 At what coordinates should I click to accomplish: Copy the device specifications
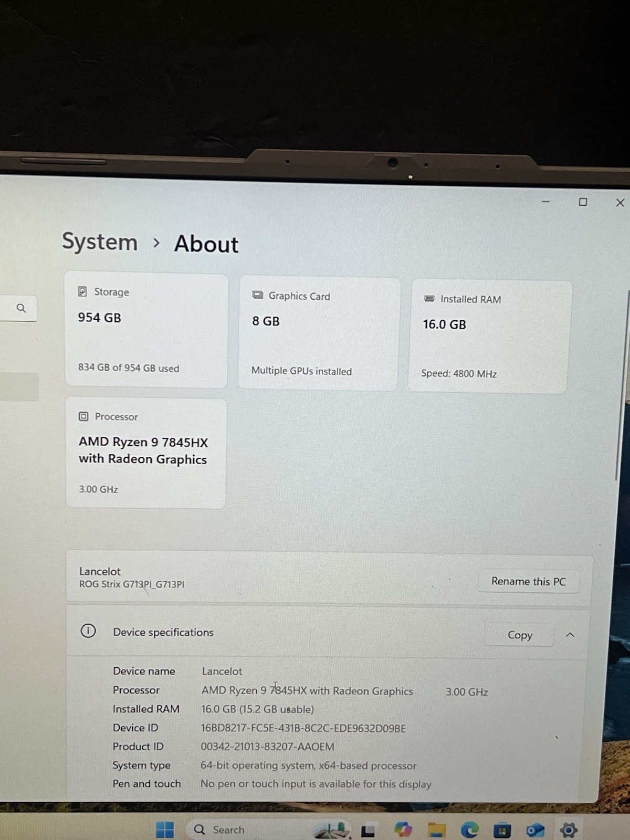[x=520, y=635]
